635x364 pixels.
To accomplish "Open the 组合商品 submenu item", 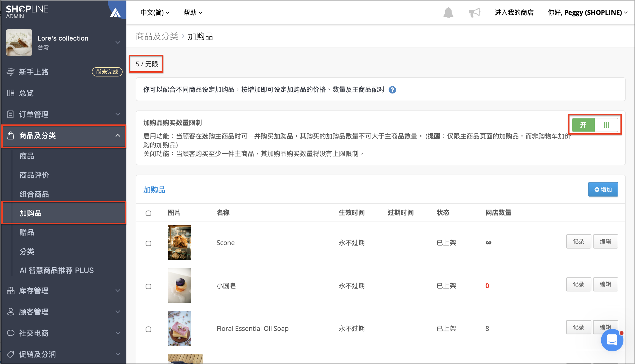I will (34, 194).
